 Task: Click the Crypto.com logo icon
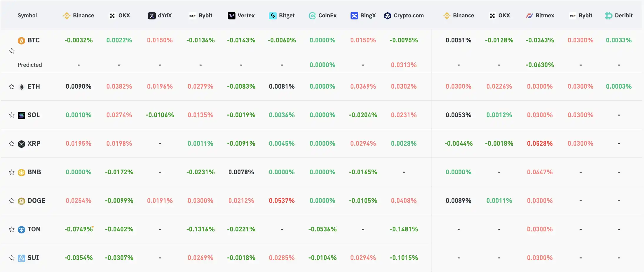click(387, 16)
